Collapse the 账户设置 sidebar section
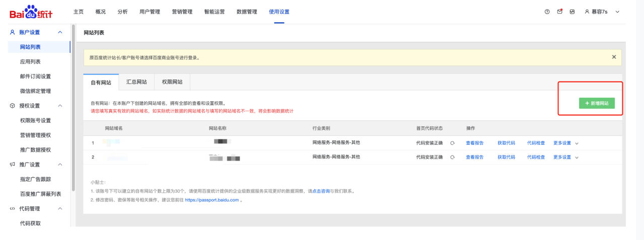Viewport: 644px width, 240px height. coord(60,32)
